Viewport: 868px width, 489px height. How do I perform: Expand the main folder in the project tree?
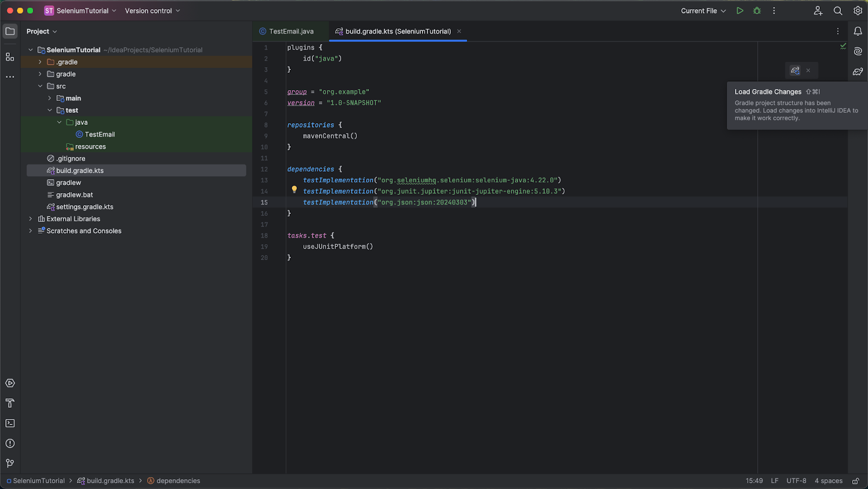[x=49, y=98]
